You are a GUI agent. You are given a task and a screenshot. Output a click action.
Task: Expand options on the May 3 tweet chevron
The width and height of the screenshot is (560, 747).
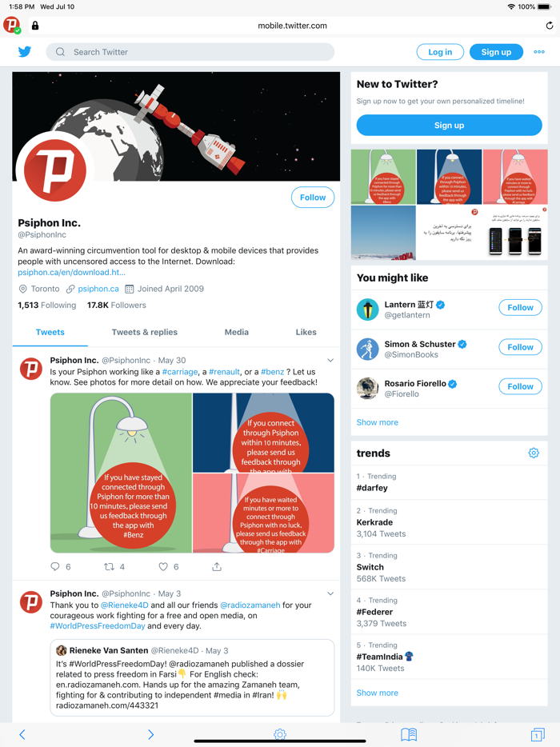pyautogui.click(x=330, y=593)
